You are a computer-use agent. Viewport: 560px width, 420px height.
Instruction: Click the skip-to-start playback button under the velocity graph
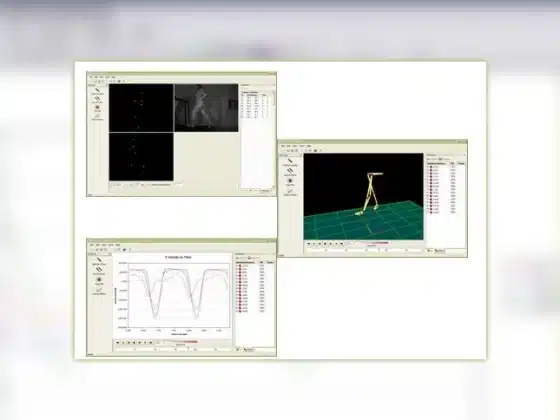118,342
